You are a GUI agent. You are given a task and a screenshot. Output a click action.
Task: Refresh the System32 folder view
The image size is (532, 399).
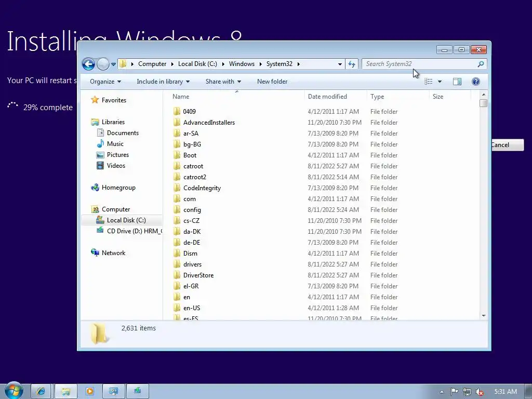point(352,64)
